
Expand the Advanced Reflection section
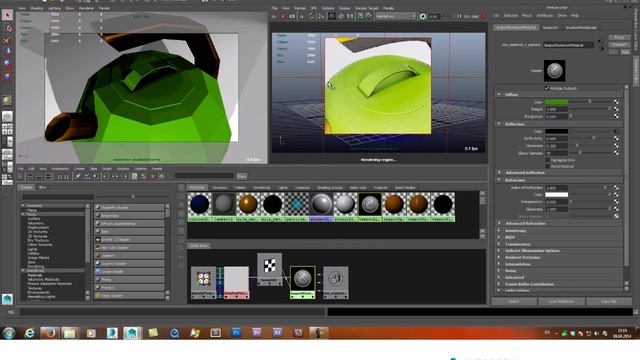(499, 173)
